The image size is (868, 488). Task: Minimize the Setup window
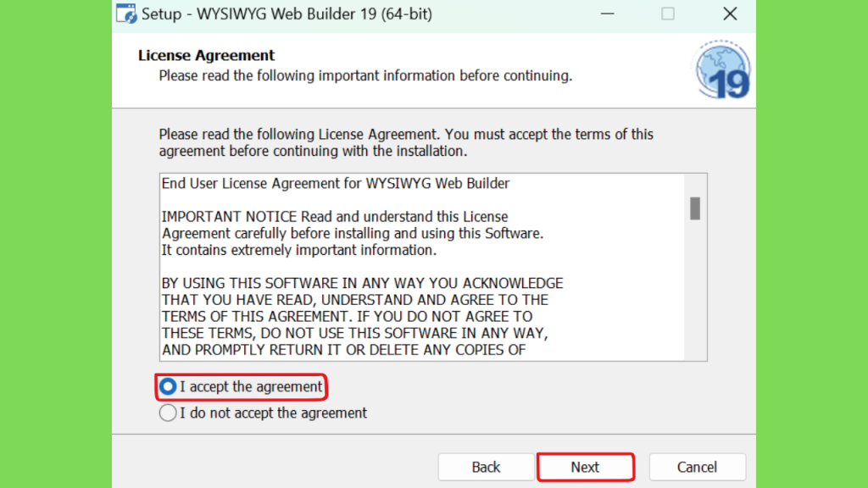608,14
